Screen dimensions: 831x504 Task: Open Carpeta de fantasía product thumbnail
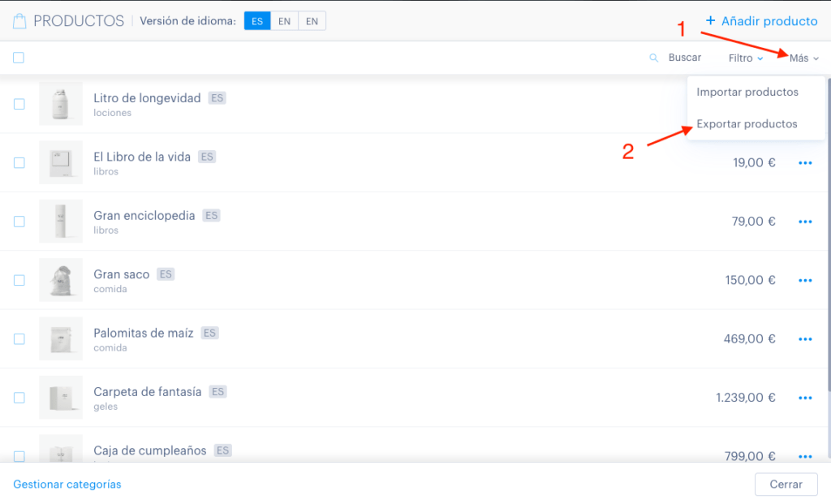pyautogui.click(x=61, y=398)
